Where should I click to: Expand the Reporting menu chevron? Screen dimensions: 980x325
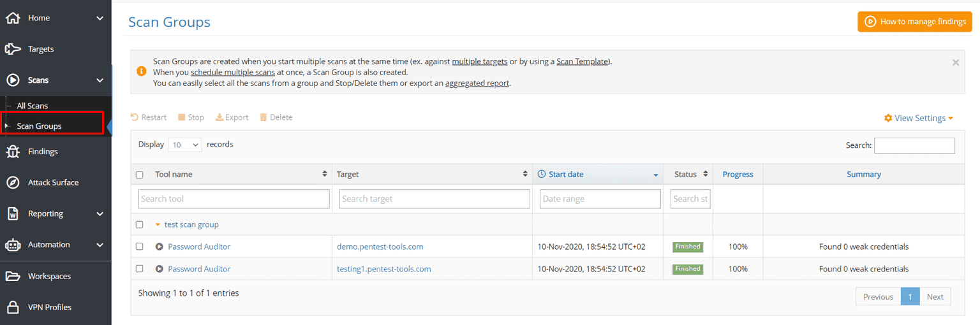tap(100, 214)
